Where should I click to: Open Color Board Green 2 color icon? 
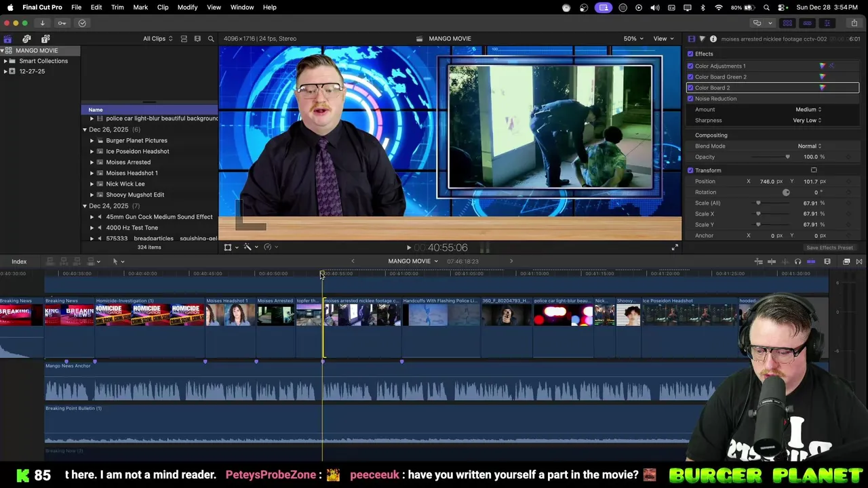(x=823, y=77)
